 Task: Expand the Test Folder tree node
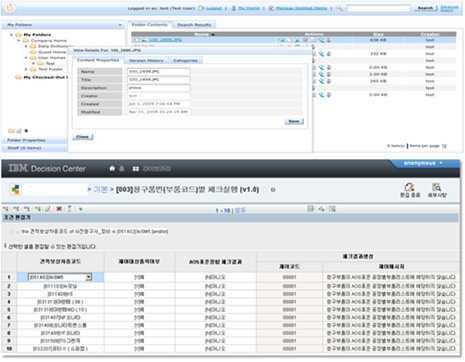[26, 69]
